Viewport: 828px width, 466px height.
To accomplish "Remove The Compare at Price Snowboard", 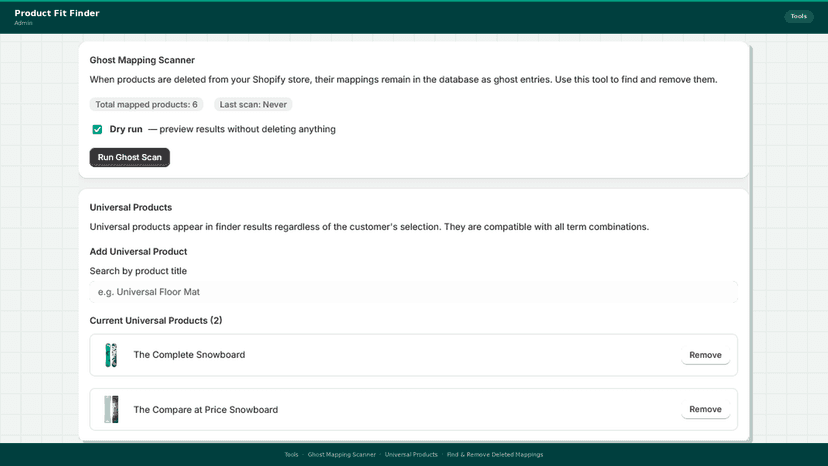I will tap(705, 409).
